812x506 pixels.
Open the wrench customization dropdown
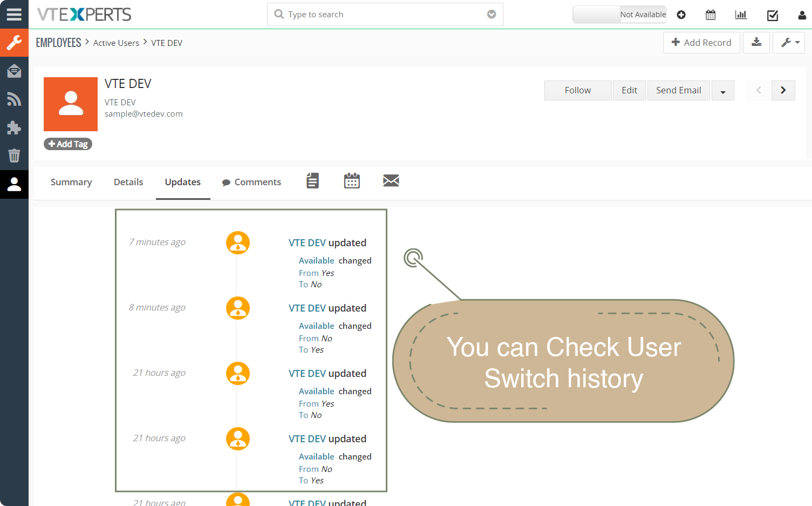[x=789, y=42]
